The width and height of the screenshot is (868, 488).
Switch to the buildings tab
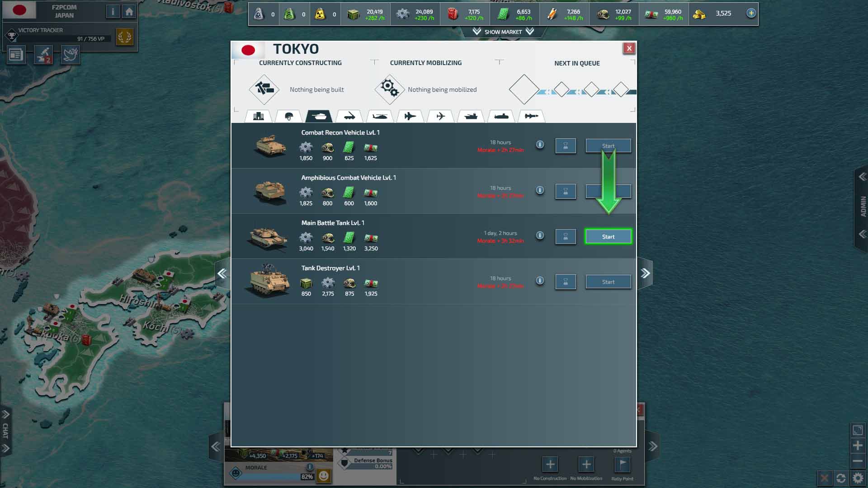point(259,116)
